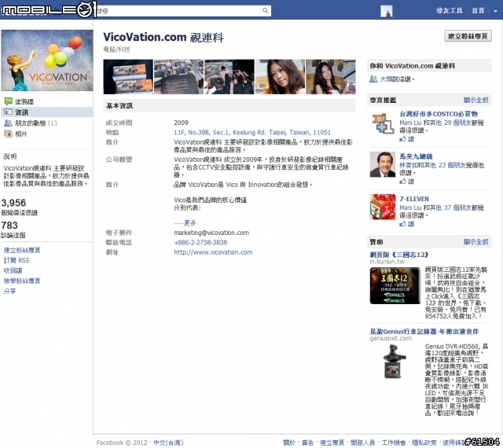The image size is (503, 448).
Task: Click the Genius dashcam ad image
Action: [395, 362]
